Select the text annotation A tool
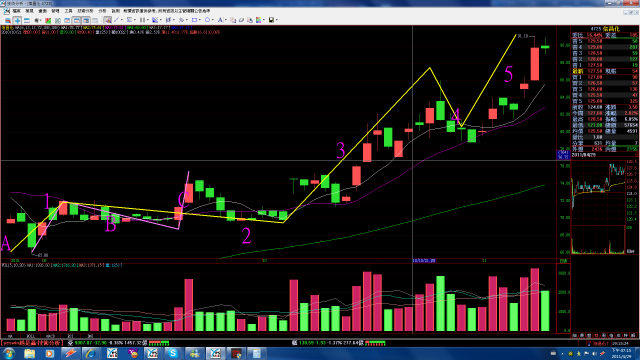The image size is (640, 360). (220, 20)
